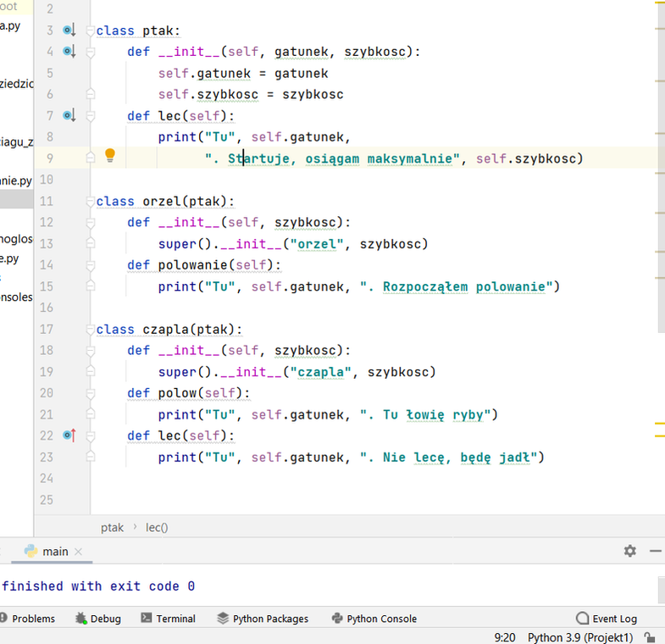The image size is (665, 644).
Task: Close the main run tab
Action: [78, 551]
